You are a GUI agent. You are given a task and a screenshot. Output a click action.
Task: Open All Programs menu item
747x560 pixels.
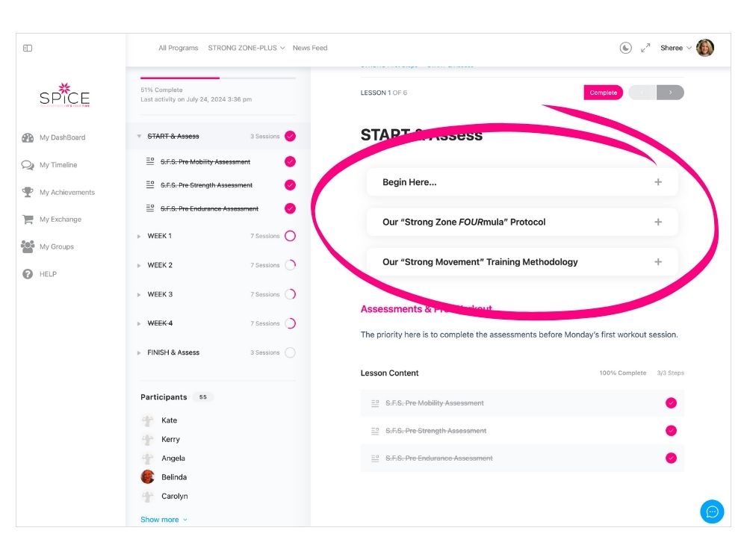click(178, 48)
